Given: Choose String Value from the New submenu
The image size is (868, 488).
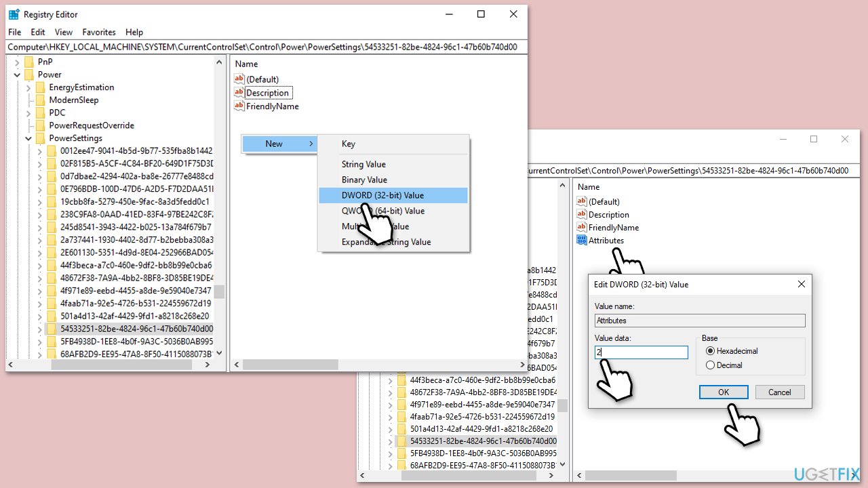Looking at the screenshot, I should tap(393, 164).
